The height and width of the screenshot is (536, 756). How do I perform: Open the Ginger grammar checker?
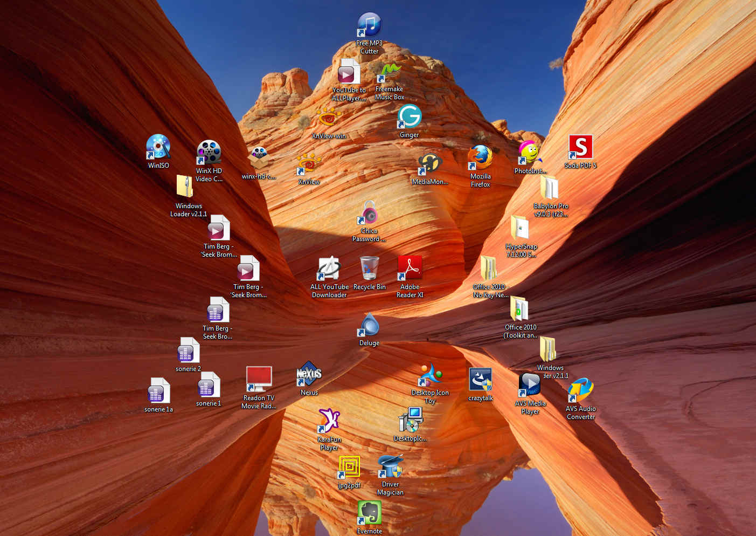tap(410, 116)
